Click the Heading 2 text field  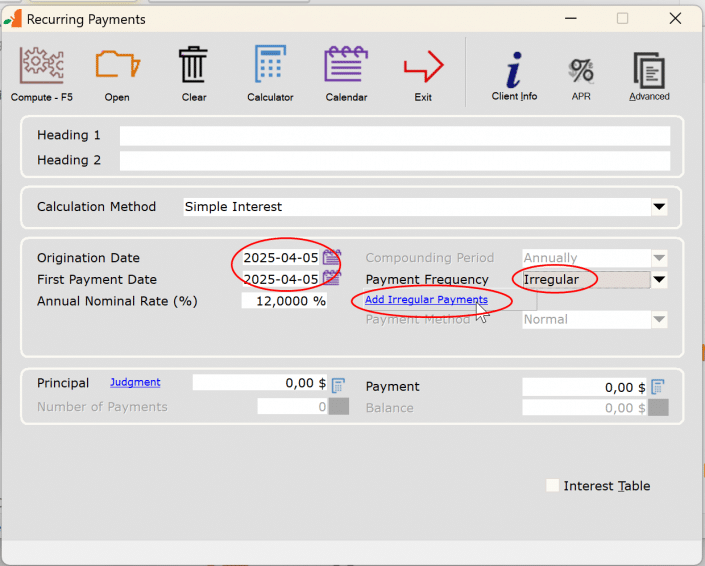[394, 161]
